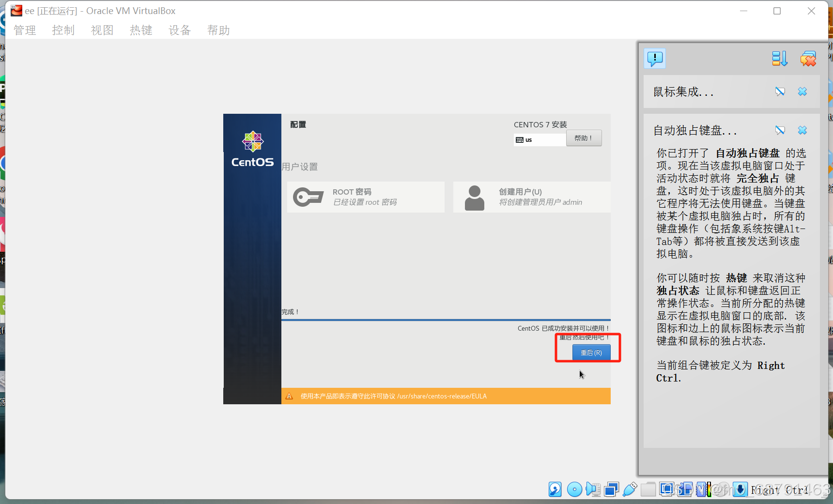Click the 'CentOS 已成功安装并可以使用!' message
This screenshot has width=833, height=504.
tap(563, 328)
